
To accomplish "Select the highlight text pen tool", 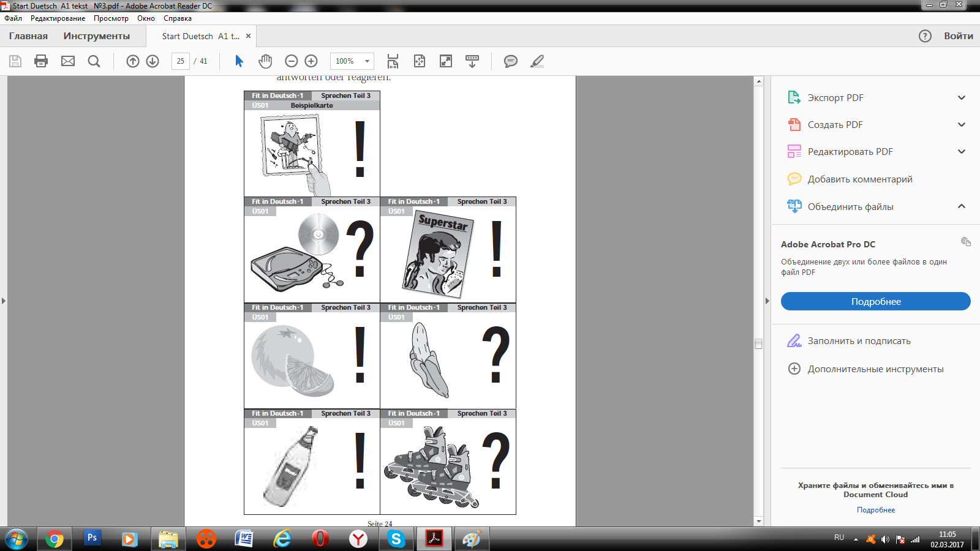I will click(x=537, y=61).
